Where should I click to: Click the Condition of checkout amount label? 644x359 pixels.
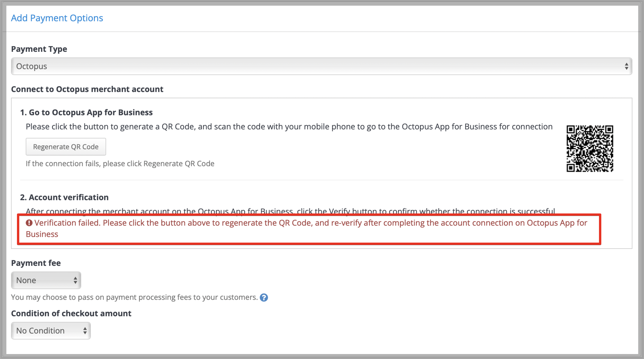(x=71, y=313)
